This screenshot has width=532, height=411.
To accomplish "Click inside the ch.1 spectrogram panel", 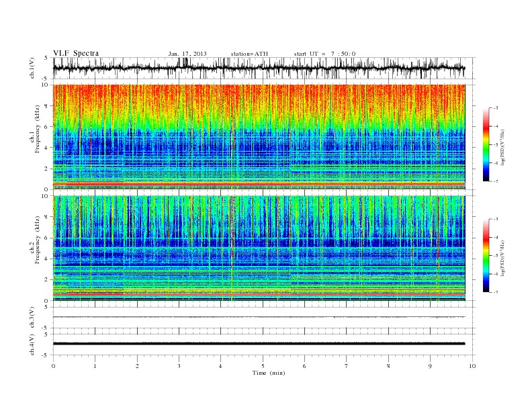I will [x=259, y=137].
